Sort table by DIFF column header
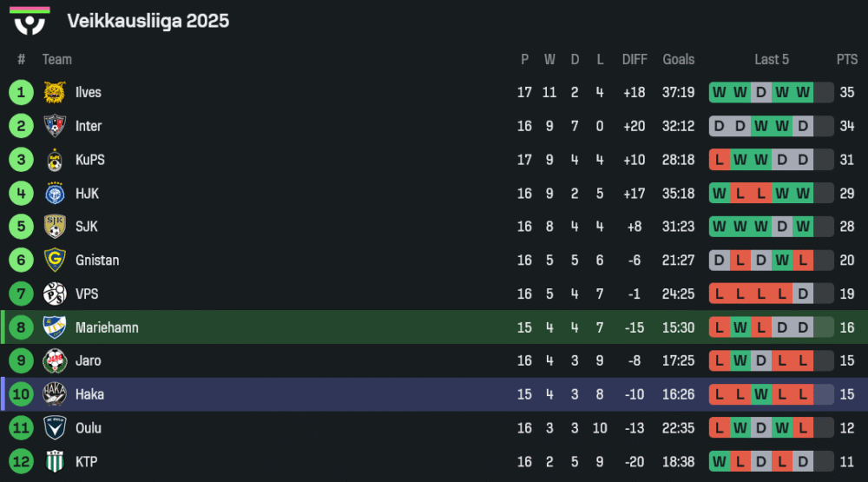 [635, 59]
